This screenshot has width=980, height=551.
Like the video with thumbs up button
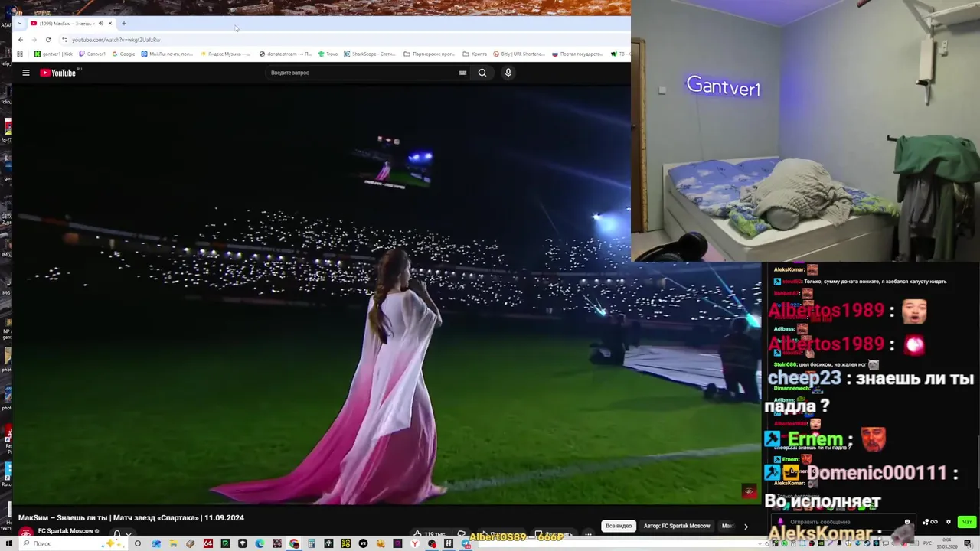click(x=430, y=533)
